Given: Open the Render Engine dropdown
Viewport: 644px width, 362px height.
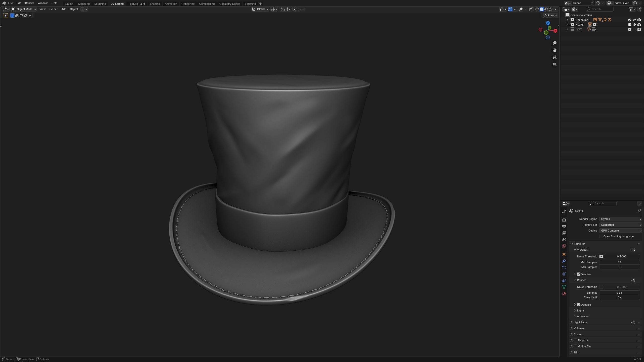Looking at the screenshot, I should click(x=620, y=219).
